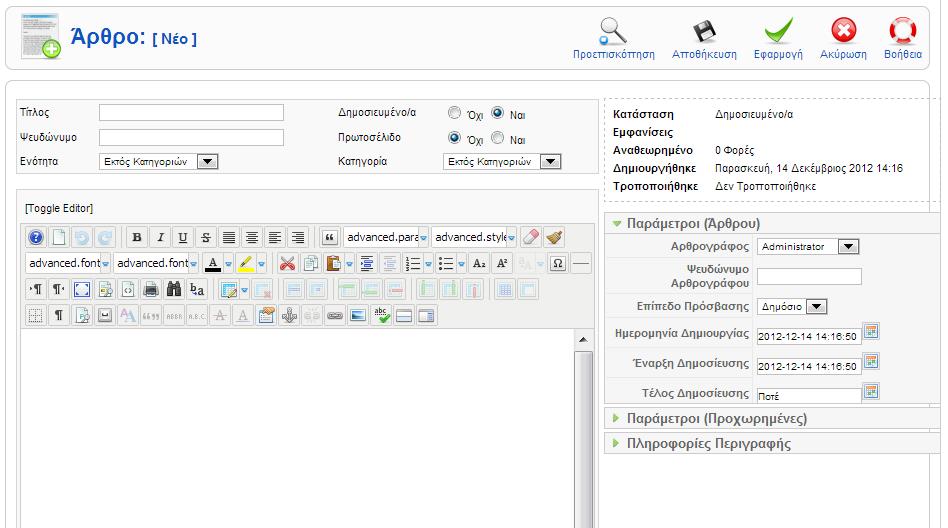Open the Ενότητα dropdown
The image size is (948, 528).
(x=158, y=161)
